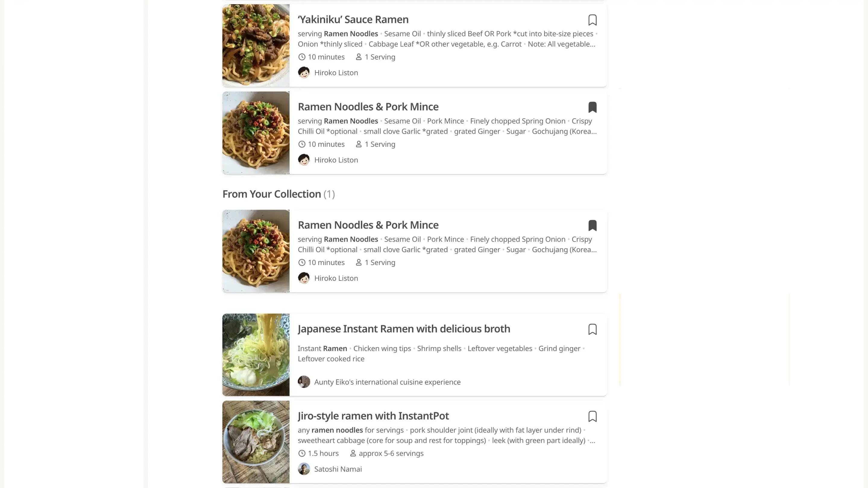Open Japanese Instant Ramen with delicious broth title

(404, 329)
